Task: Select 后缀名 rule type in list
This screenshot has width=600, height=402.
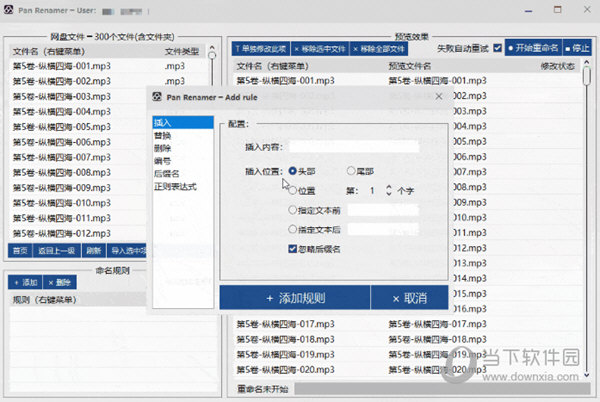Action: pyautogui.click(x=183, y=174)
